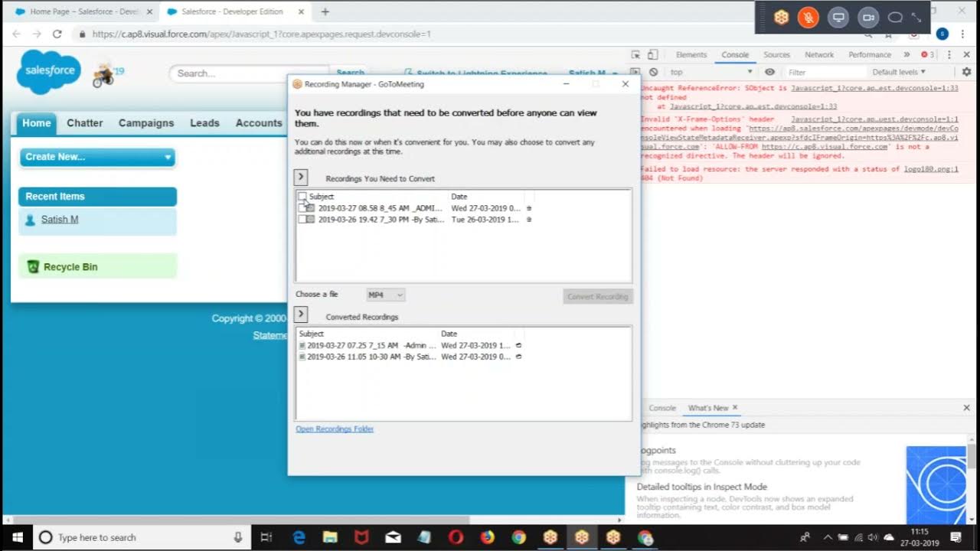Image resolution: width=980 pixels, height=551 pixels.
Task: Click the GoToMeeting daisy icon in control bar
Action: coord(781,18)
